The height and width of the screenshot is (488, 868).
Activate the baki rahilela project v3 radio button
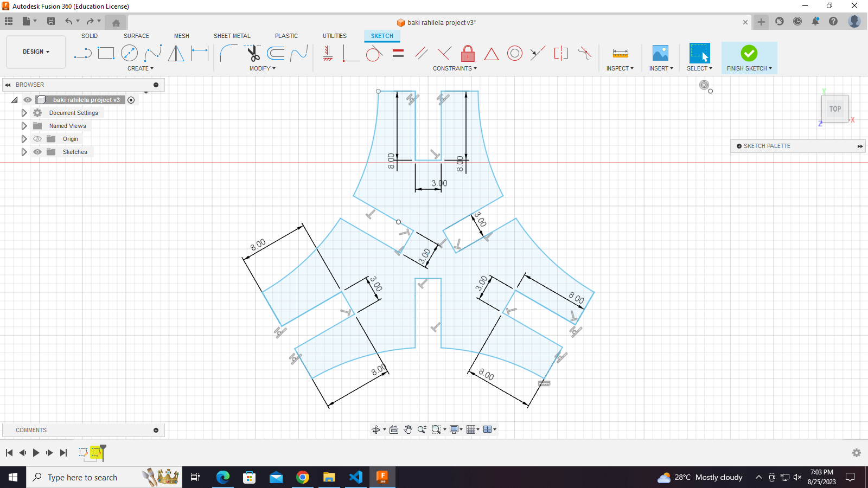click(131, 100)
